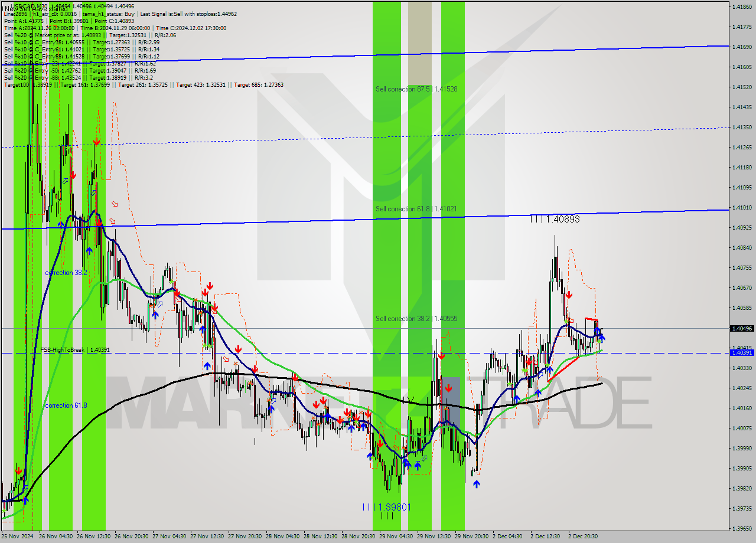Viewport: 756px width, 543px height.
Task: Click the 1.39735 price axis label
Action: (742, 508)
